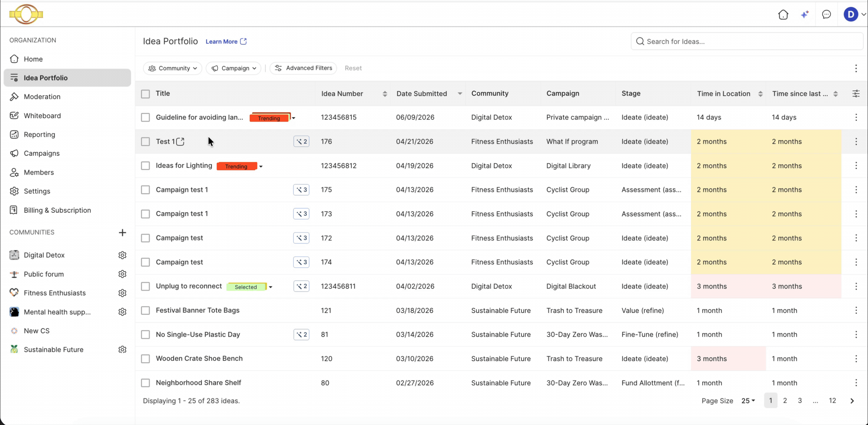Click the Search for Ideas field

point(747,42)
